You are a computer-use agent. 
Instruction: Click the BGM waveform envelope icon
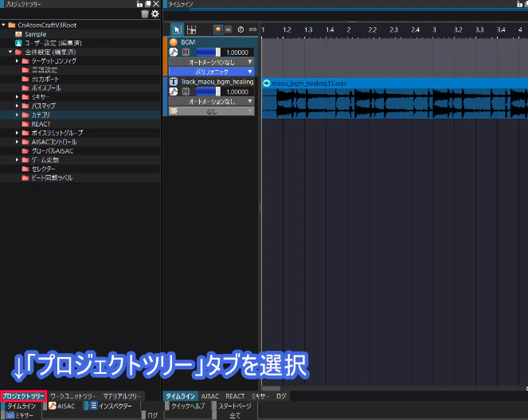tap(174, 52)
